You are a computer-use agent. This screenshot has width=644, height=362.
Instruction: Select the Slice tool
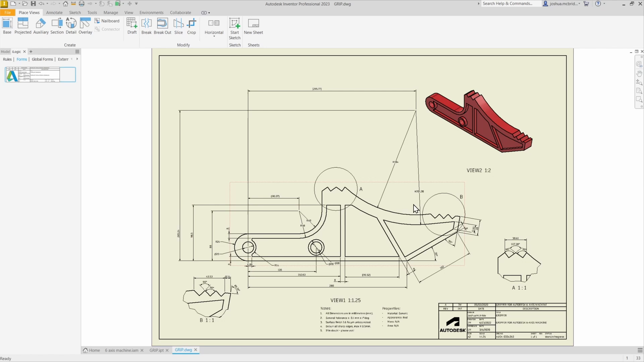coord(178,25)
